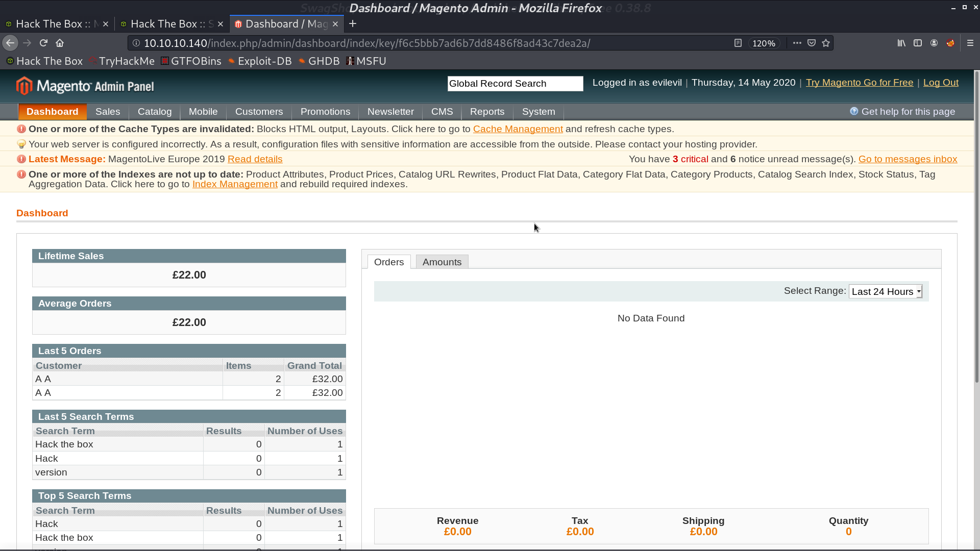Click the Indexes warning exclamation icon
This screenshot has width=980, height=551.
pos(21,174)
